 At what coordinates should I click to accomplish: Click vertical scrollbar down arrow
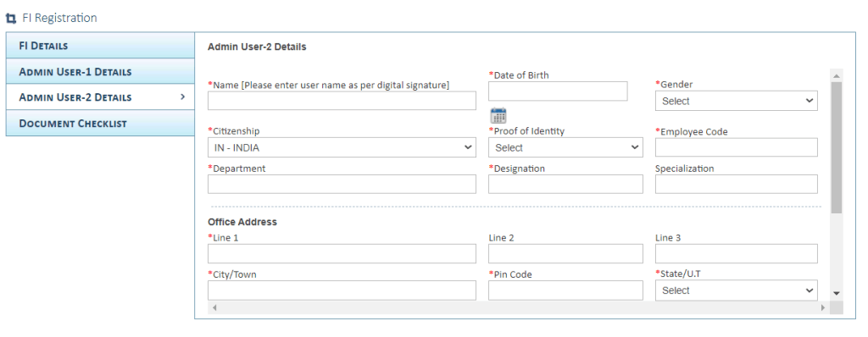[x=837, y=293]
